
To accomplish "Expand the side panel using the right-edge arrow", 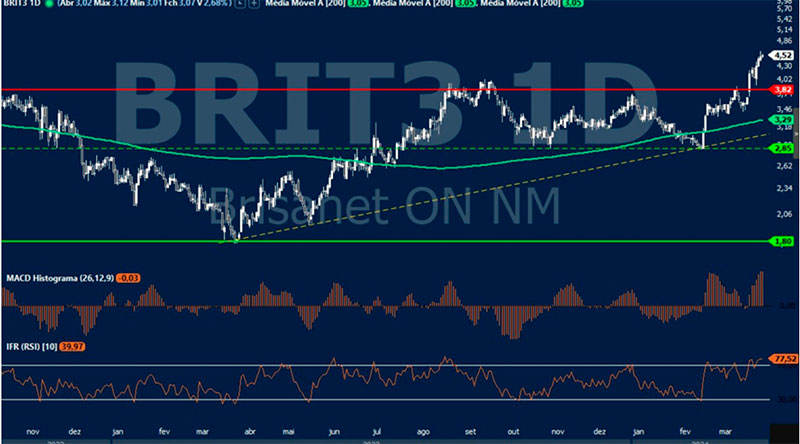I will [x=797, y=134].
